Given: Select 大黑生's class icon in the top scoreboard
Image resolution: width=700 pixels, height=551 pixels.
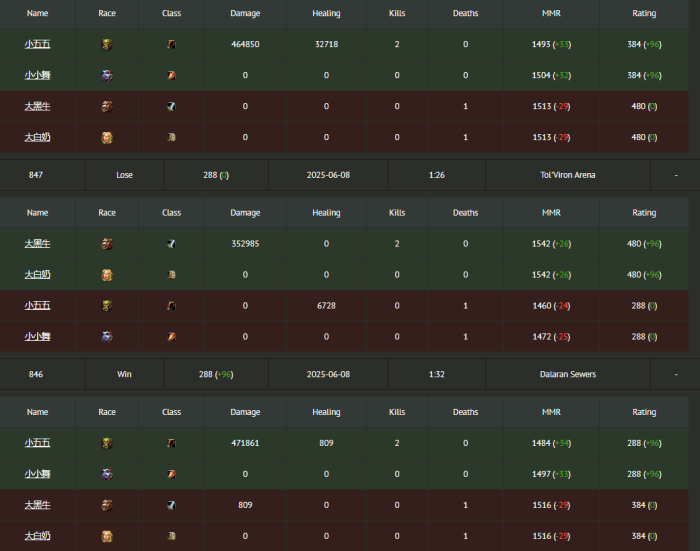Looking at the screenshot, I should point(171,107).
